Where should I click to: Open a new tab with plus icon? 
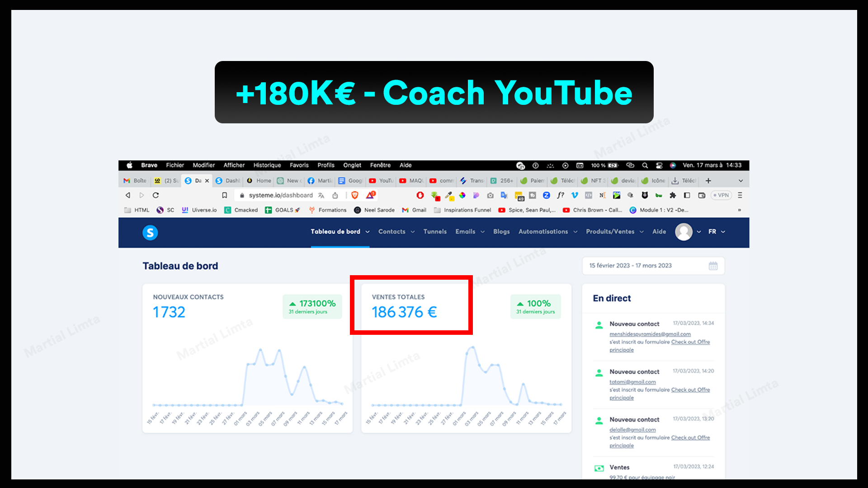708,181
